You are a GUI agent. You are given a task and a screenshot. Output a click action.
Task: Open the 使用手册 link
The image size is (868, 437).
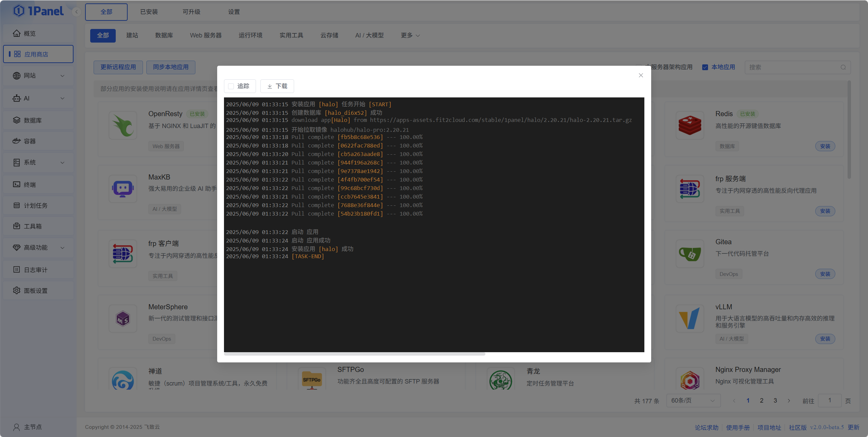click(x=738, y=427)
